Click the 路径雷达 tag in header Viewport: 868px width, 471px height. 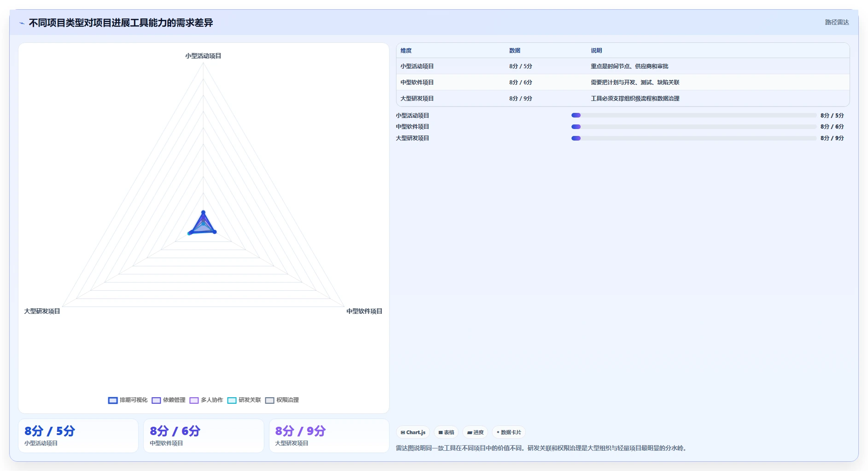click(x=837, y=22)
